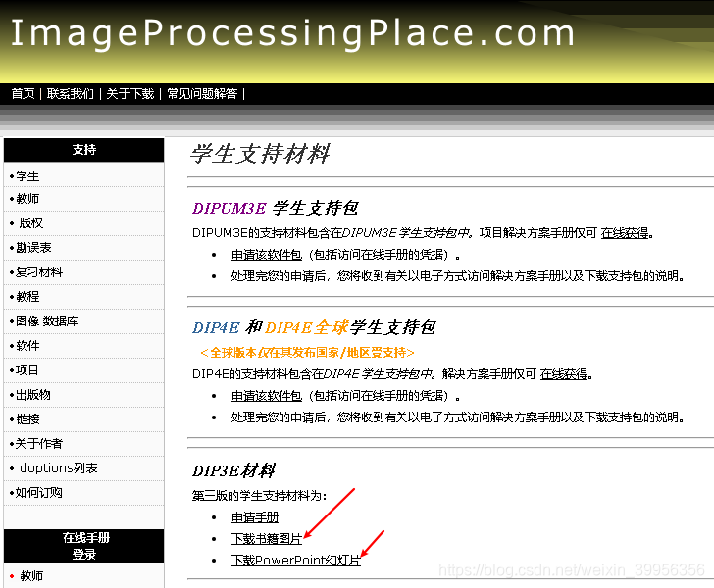Open 出版物 in the sidebar
This screenshot has height=588, width=714.
point(32,395)
